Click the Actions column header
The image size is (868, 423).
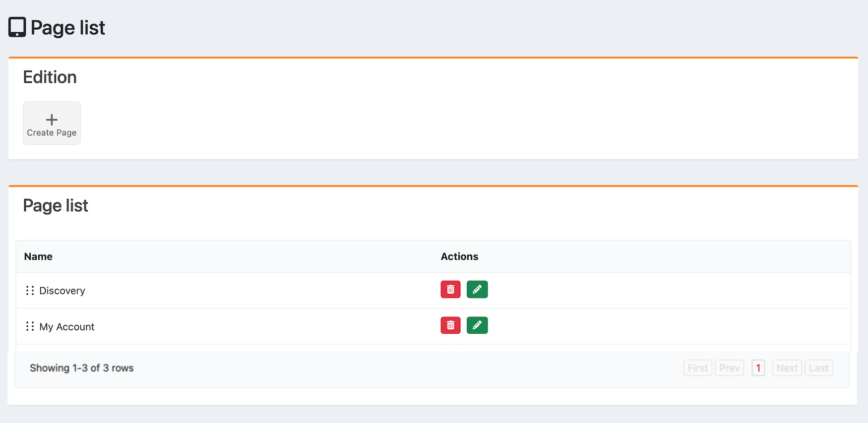pyautogui.click(x=459, y=256)
